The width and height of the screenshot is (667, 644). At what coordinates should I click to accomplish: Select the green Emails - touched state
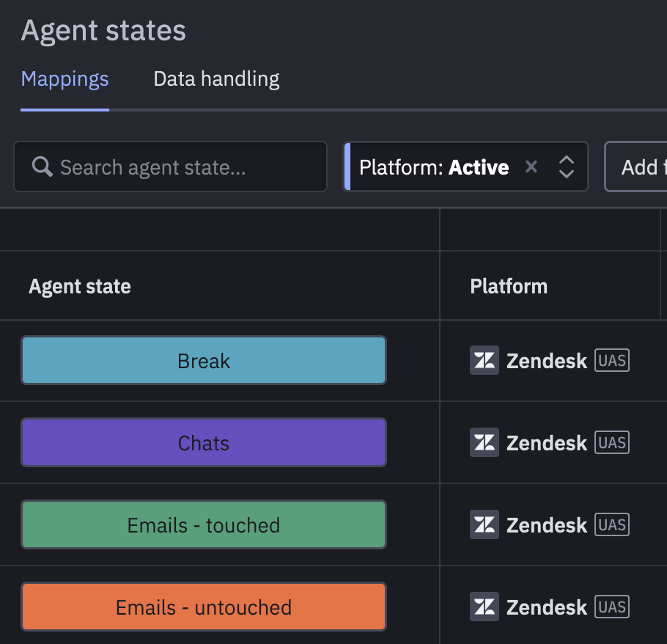204,525
